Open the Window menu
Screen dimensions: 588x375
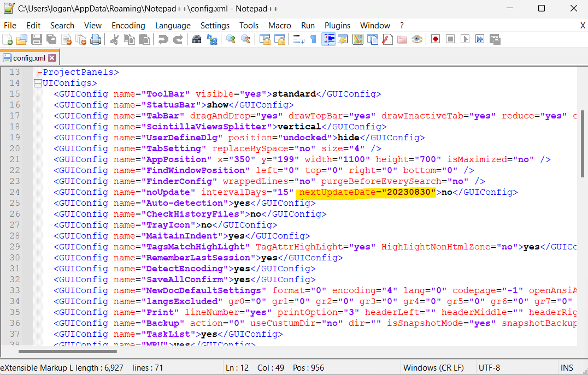375,26
